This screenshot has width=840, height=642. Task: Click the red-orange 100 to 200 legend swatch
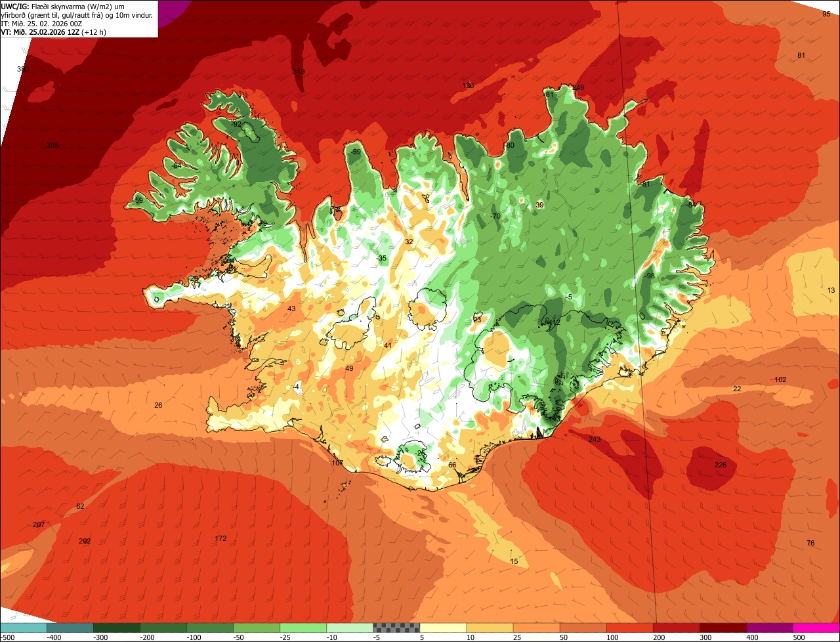click(629, 628)
